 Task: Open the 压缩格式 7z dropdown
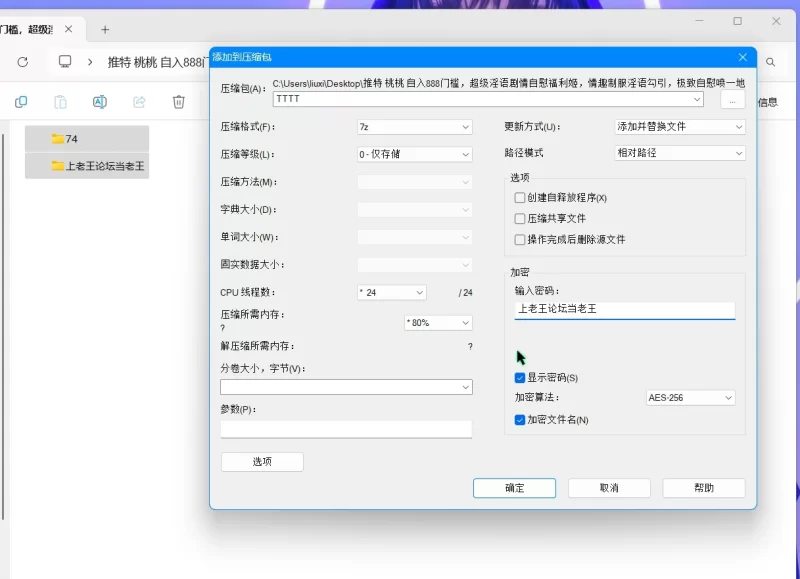point(414,127)
